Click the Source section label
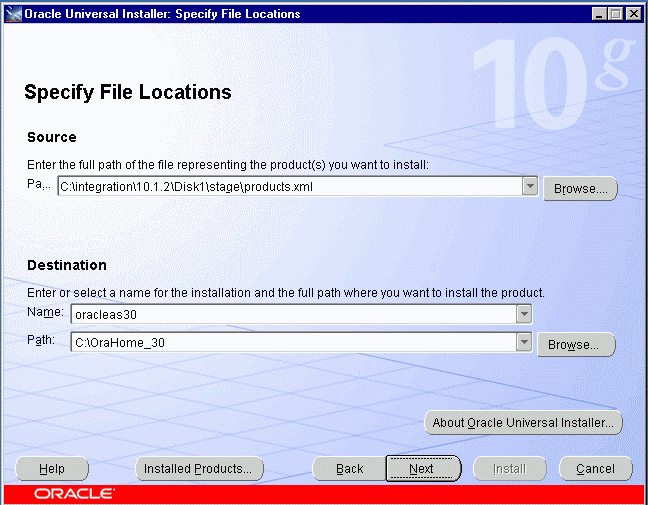 52,137
